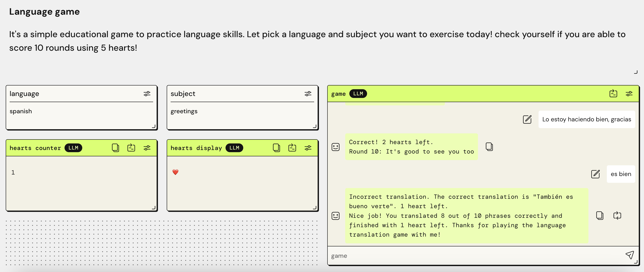Screen dimensions: 644x272
Task: Copy the final 'Incorrect translation' response
Action: [x=600, y=215]
